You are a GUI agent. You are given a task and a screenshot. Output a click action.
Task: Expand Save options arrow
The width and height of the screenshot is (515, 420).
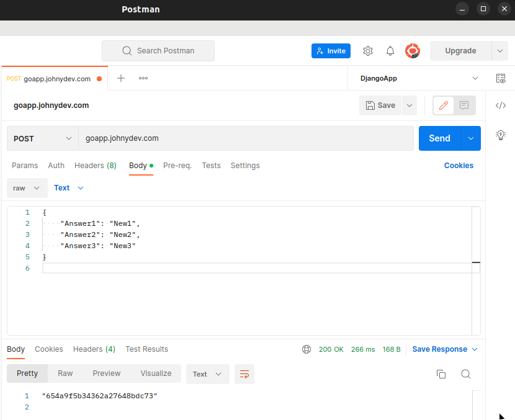410,105
